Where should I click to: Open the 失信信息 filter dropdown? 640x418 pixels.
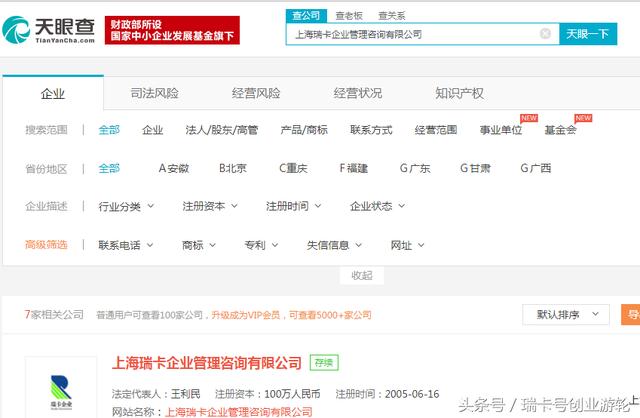334,245
